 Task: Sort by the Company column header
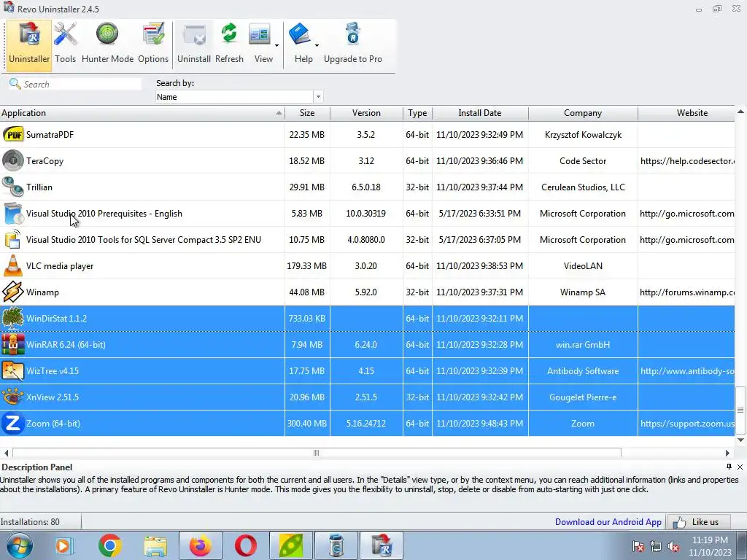pos(583,113)
